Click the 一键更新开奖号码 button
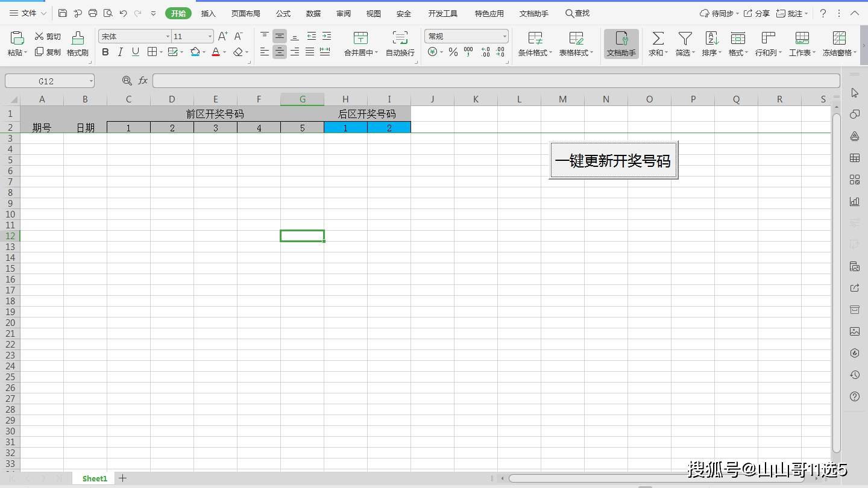This screenshot has width=868, height=488. point(614,160)
